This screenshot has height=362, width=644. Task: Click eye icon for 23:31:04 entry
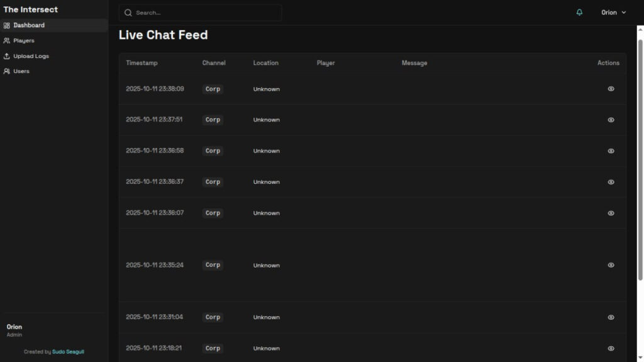point(611,317)
